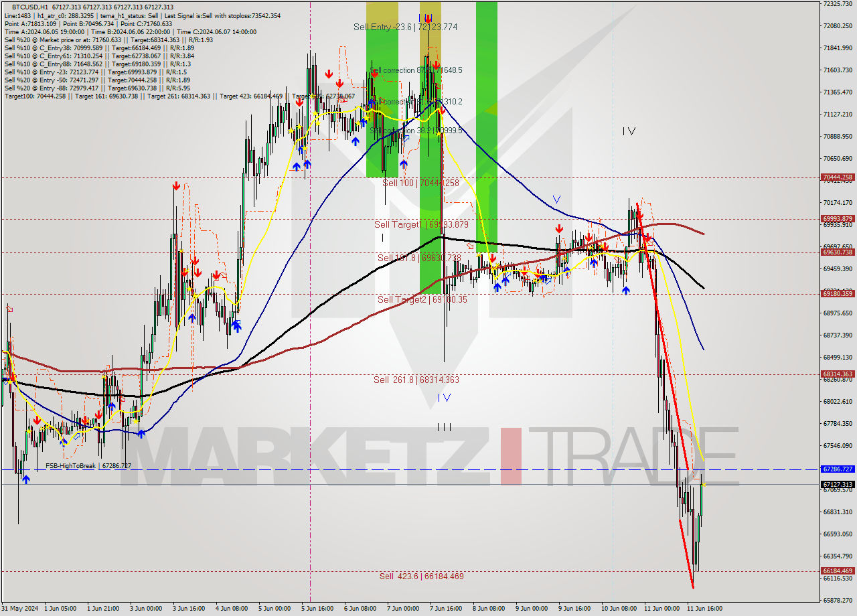Viewport: 857px width, 616px height.
Task: Click the 'Sell correction 87.5' label
Action: 416,70
